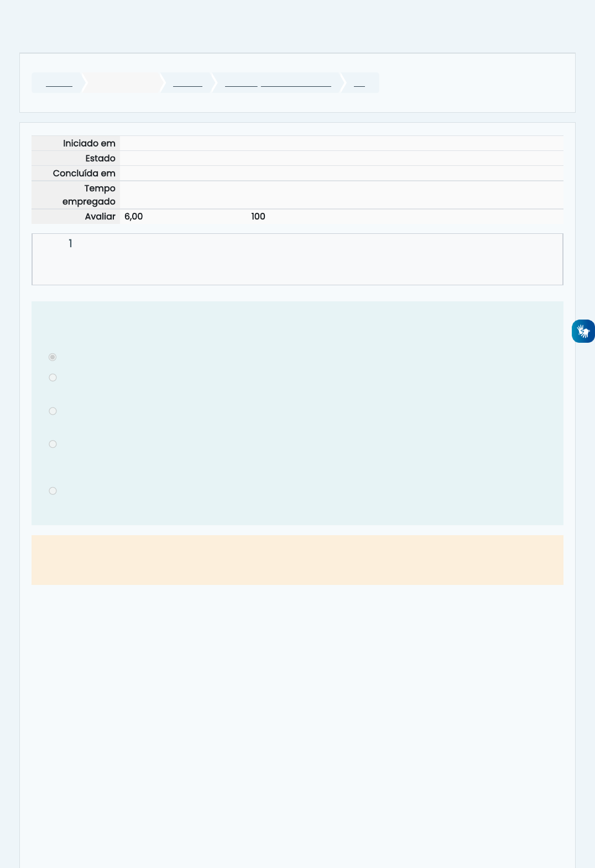This screenshot has height=868, width=595.
Task: Pick the fourth answer radio option
Action: [x=53, y=444]
